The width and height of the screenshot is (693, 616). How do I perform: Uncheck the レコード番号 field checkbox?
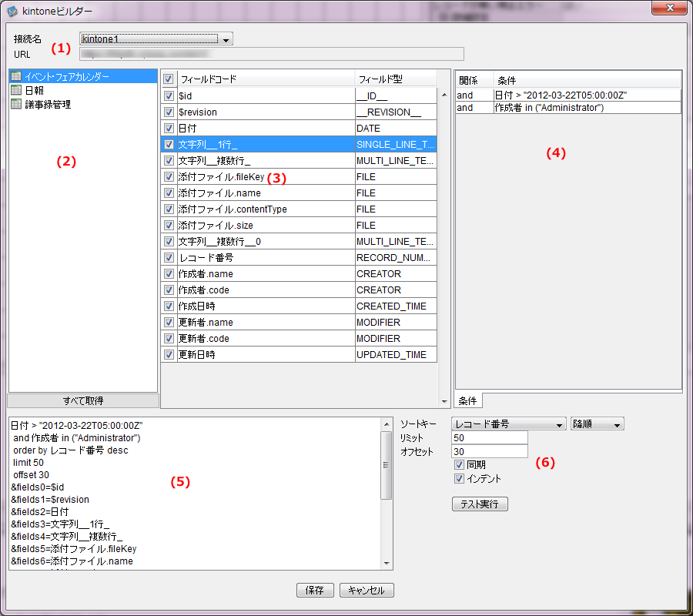pos(169,257)
